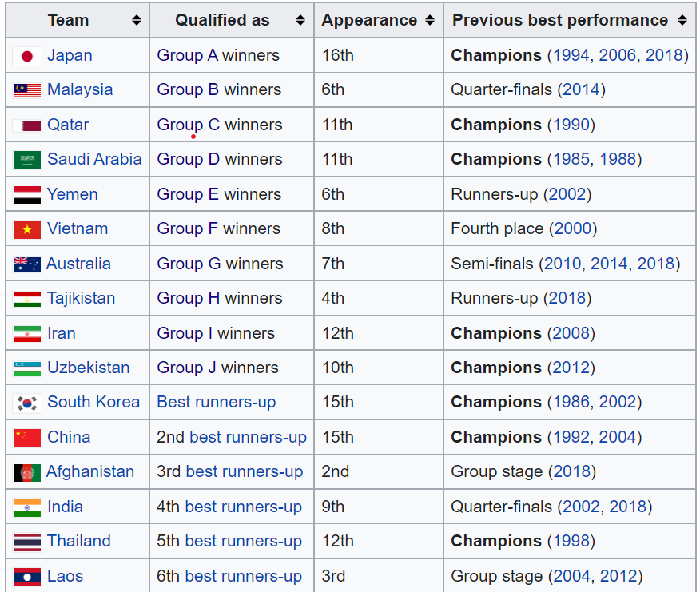This screenshot has height=592, width=700.
Task: Click the Afghanistan flag icon
Action: click(27, 472)
